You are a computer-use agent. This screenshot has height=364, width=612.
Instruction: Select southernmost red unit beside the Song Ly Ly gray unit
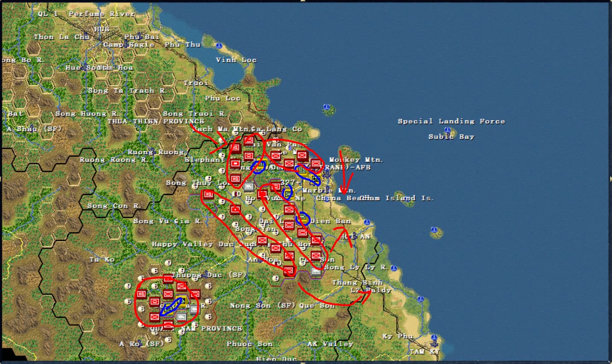pos(289,271)
